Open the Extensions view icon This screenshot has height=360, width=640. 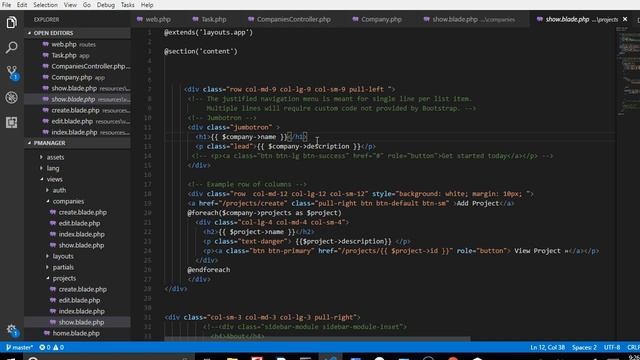click(11, 122)
